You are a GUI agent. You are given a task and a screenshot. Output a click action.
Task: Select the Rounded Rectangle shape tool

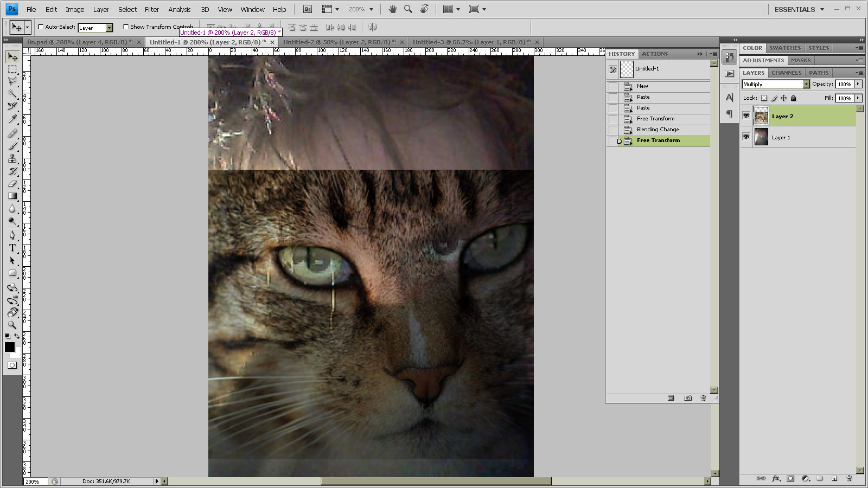[12, 273]
